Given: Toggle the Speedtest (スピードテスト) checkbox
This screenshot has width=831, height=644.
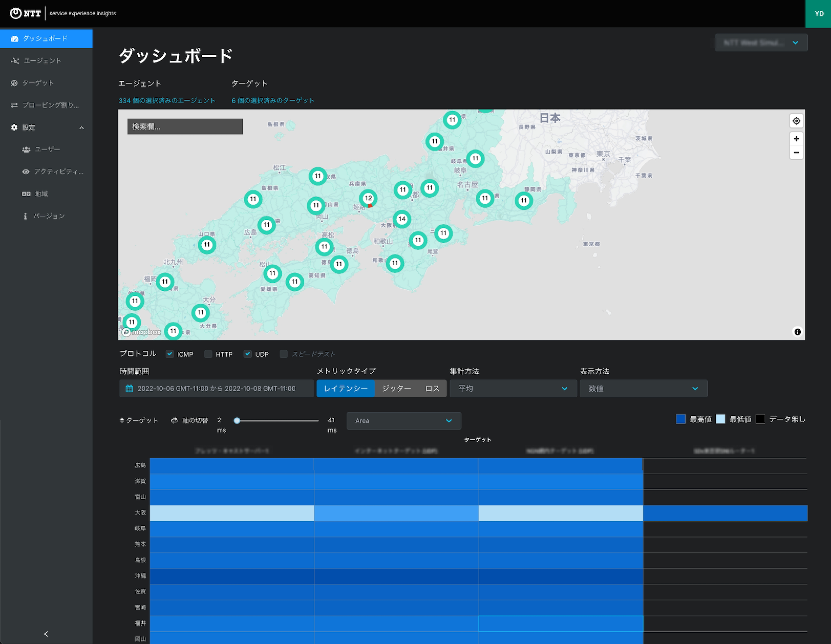Looking at the screenshot, I should click(x=283, y=354).
